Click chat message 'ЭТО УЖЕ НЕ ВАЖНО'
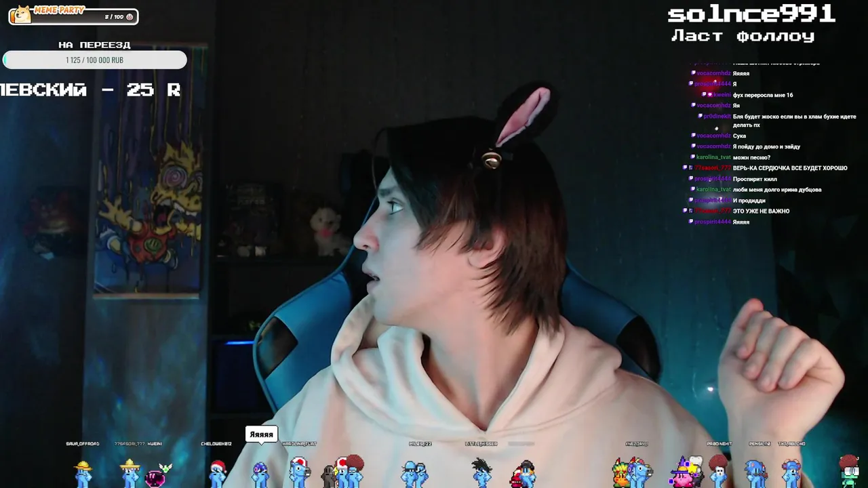Viewport: 868px width, 488px height. tap(761, 211)
